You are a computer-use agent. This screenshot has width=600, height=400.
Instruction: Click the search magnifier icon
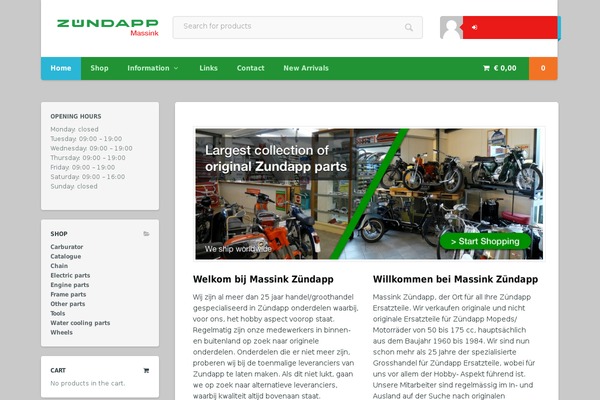tap(409, 27)
